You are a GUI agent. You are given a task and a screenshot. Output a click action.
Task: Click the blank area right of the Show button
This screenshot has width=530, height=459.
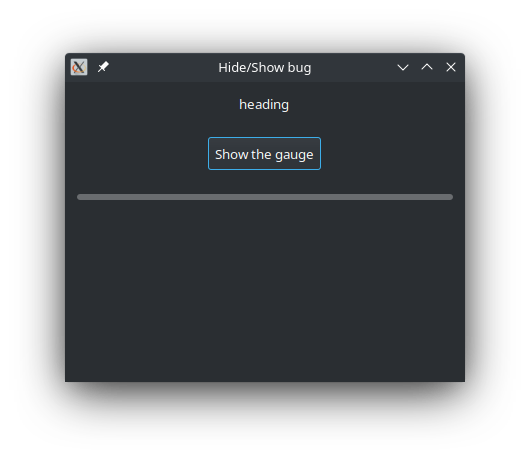point(393,154)
